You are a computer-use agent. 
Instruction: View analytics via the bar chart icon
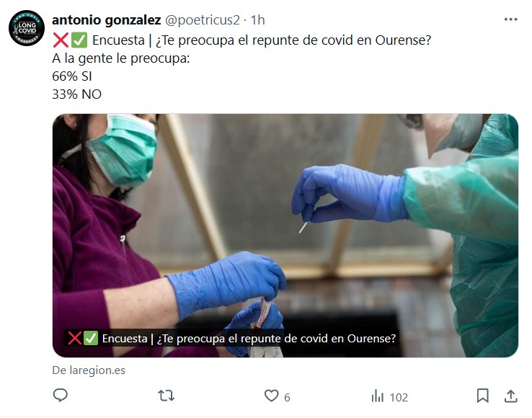click(377, 396)
